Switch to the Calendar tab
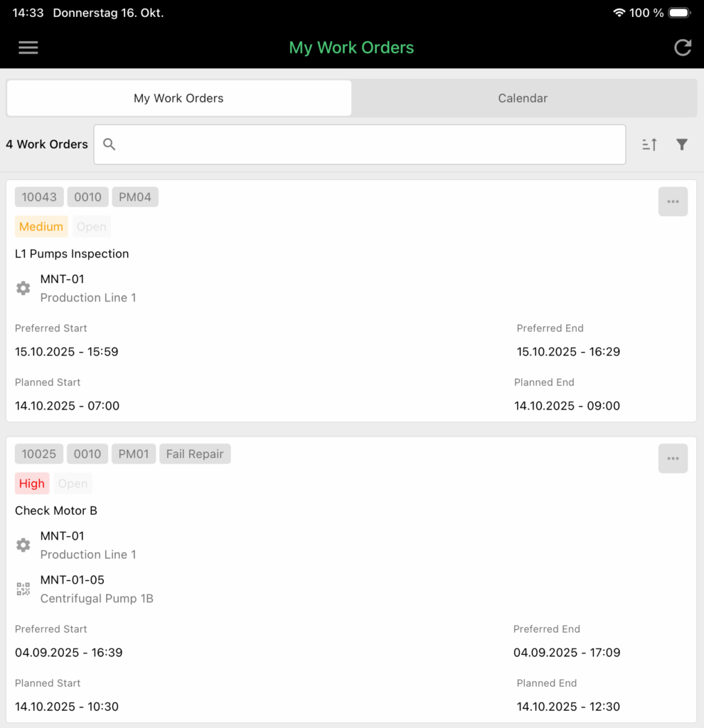Image resolution: width=704 pixels, height=728 pixels. click(523, 98)
